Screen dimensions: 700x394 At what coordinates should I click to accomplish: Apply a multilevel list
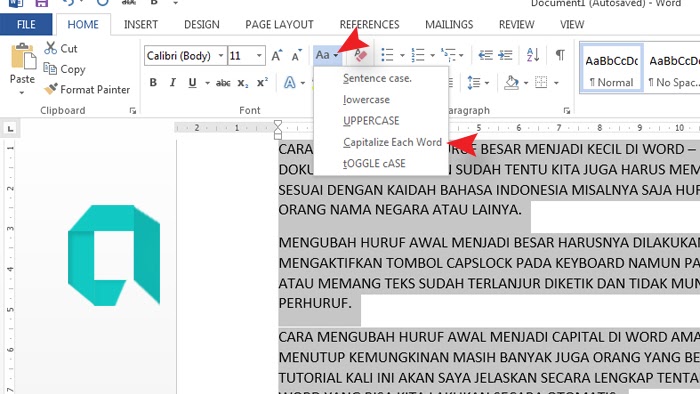448,55
